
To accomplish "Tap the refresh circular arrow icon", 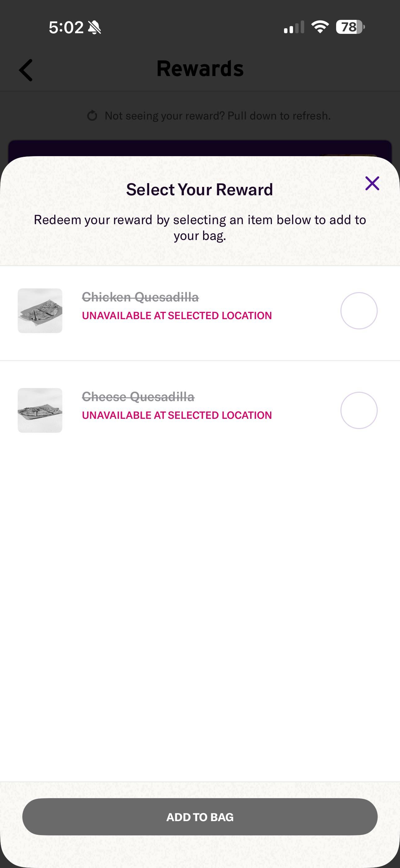I will coord(92,116).
